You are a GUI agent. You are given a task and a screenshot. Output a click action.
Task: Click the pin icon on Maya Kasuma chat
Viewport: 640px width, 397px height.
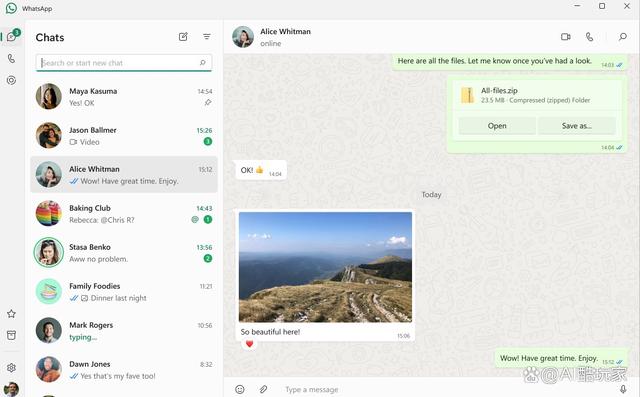pos(208,102)
